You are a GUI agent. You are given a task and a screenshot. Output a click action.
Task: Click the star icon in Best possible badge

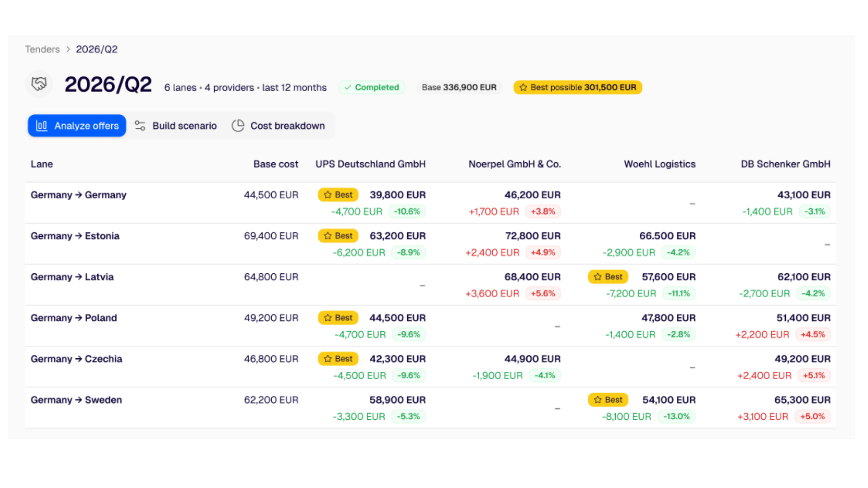[523, 88]
